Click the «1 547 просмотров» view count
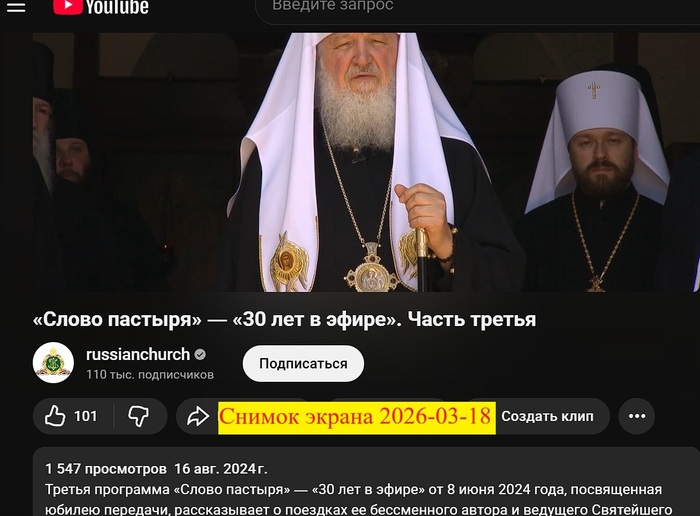 (106, 469)
